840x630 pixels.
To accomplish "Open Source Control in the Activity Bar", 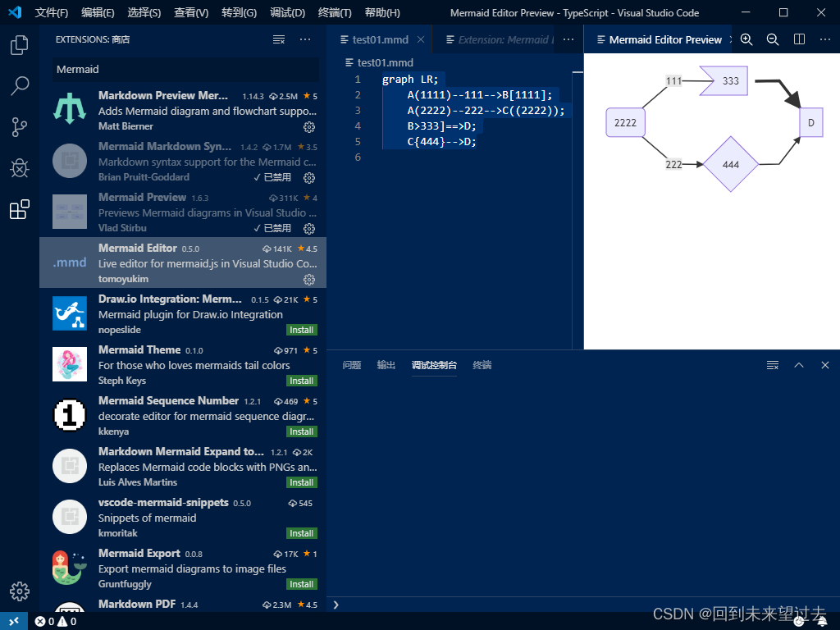I will click(x=19, y=126).
